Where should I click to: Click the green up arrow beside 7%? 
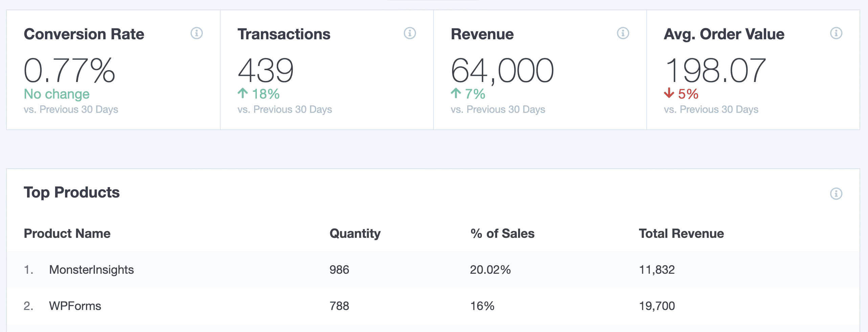456,93
